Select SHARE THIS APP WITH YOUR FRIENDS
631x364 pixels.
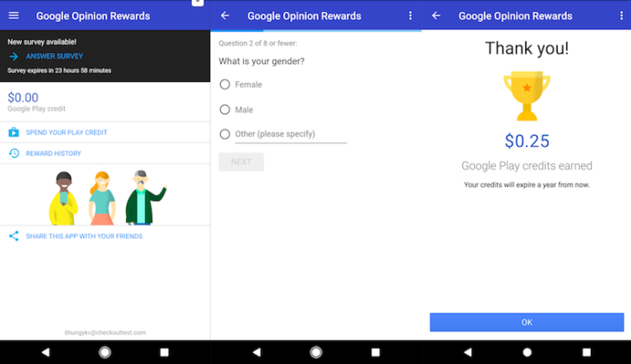click(x=84, y=236)
